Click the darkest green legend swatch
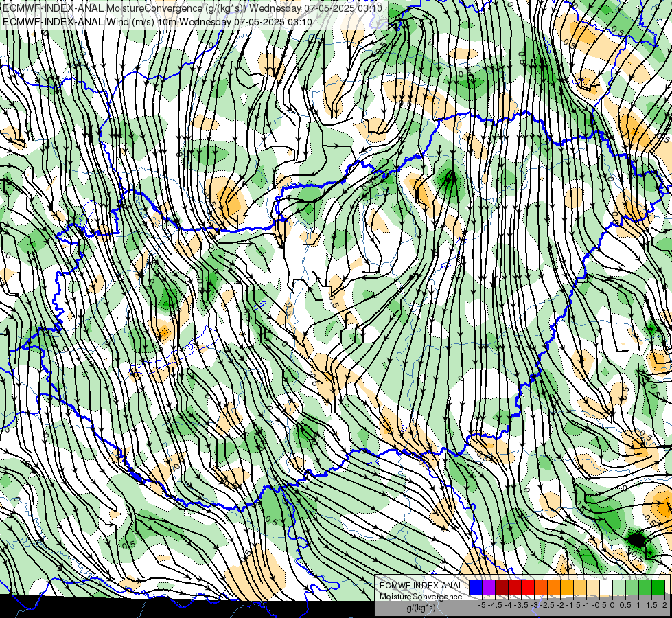Image resolution: width=672 pixels, height=618 pixels. point(658,587)
